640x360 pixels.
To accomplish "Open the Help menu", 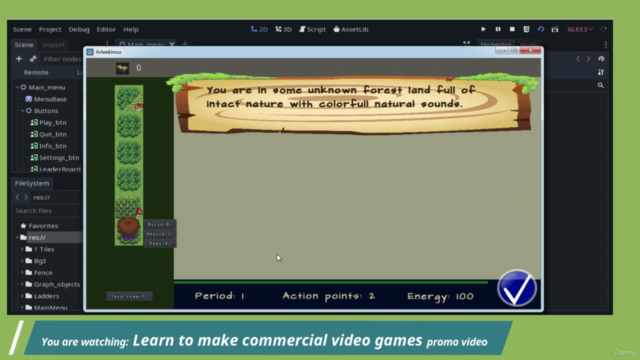I will 131,29.
